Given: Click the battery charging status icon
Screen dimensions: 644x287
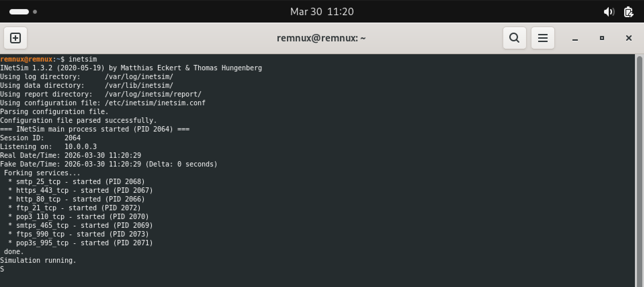Looking at the screenshot, I should coord(628,12).
